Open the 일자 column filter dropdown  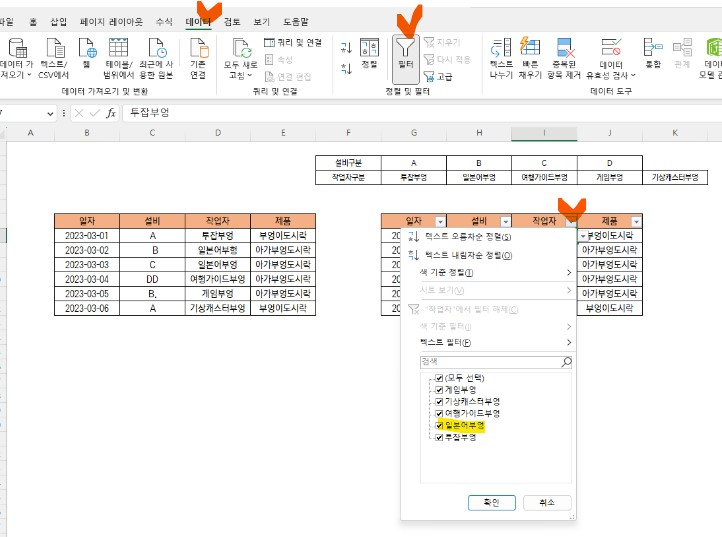(440, 222)
